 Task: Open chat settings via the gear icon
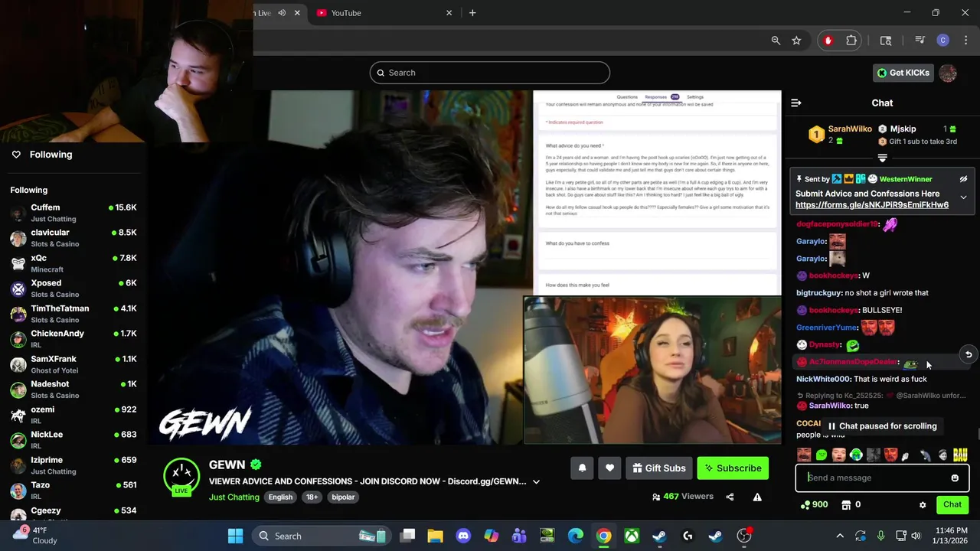[923, 505]
